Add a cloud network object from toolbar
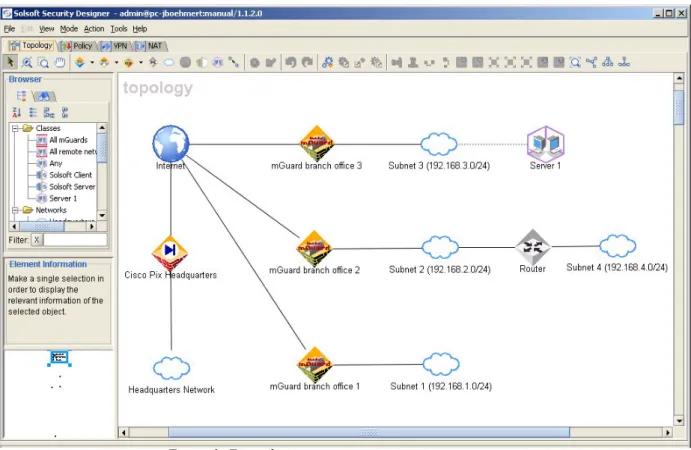This screenshot has width=691, height=450. point(169,63)
